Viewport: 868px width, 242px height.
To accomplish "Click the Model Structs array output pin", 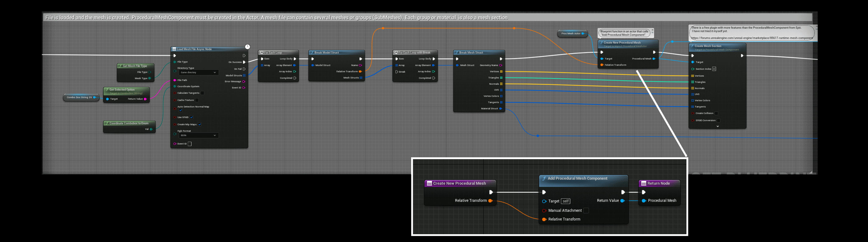I will [x=244, y=75].
